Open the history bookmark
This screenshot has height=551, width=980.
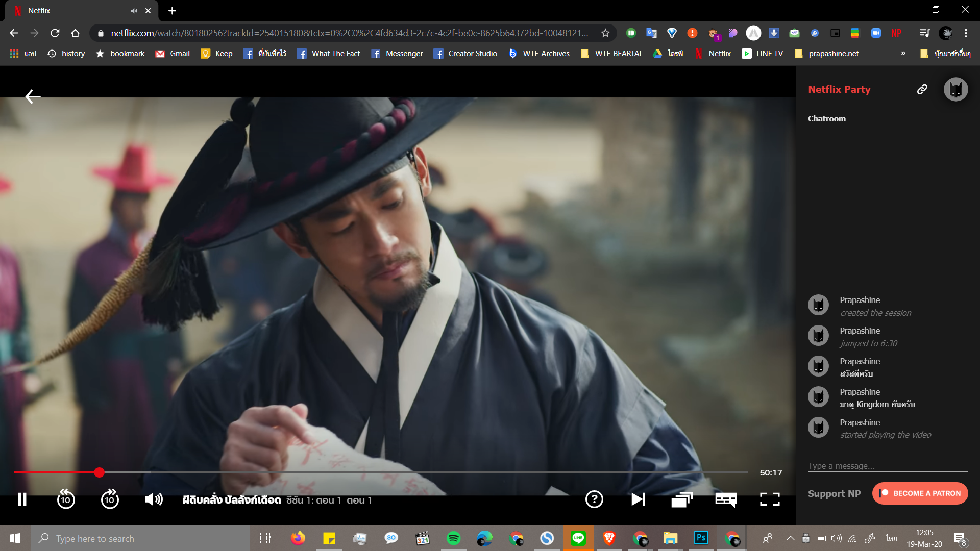click(66, 54)
